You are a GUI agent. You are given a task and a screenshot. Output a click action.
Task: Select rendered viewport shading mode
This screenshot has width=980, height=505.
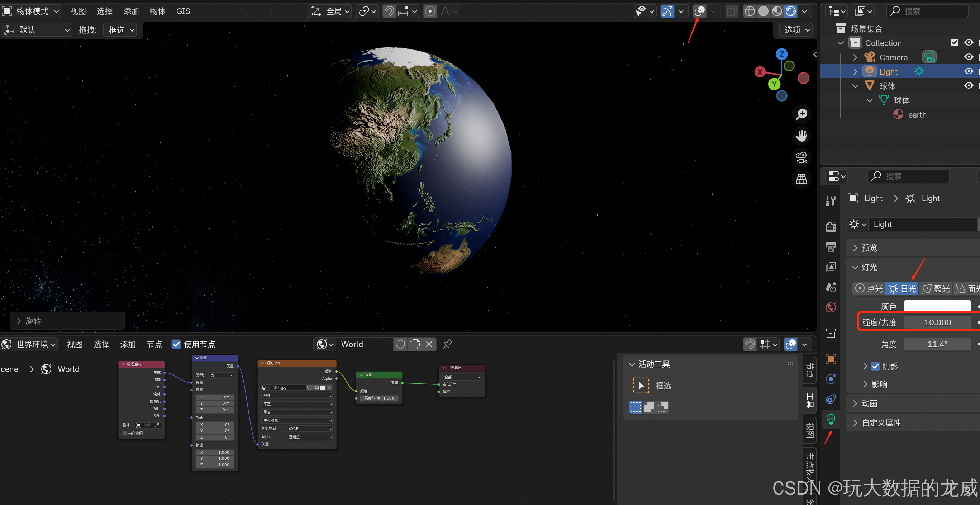tap(791, 11)
